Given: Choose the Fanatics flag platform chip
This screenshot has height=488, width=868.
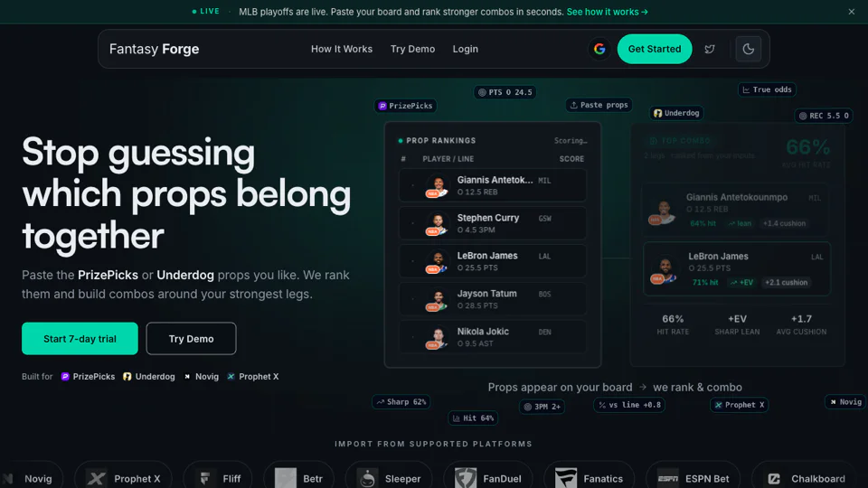Looking at the screenshot, I should 589,478.
